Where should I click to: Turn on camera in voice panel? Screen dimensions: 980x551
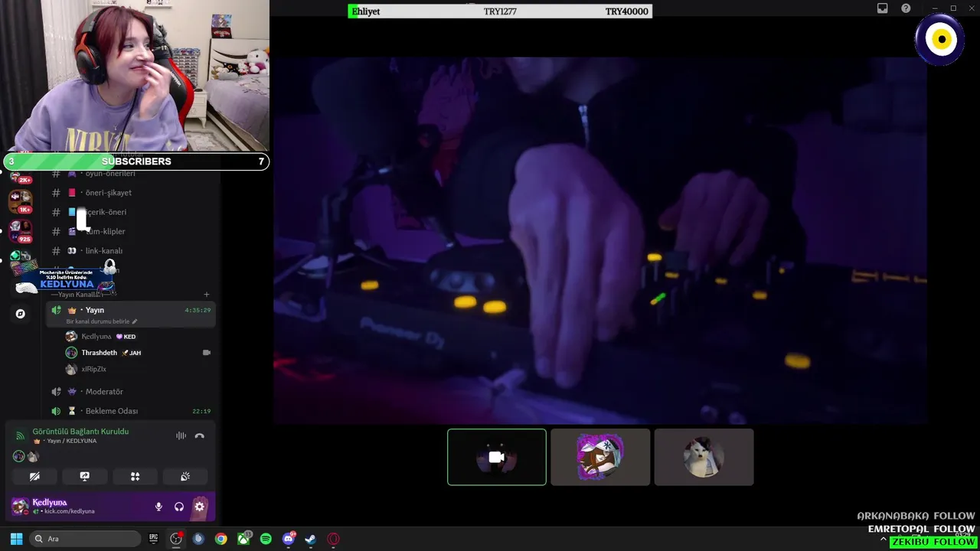tap(34, 476)
